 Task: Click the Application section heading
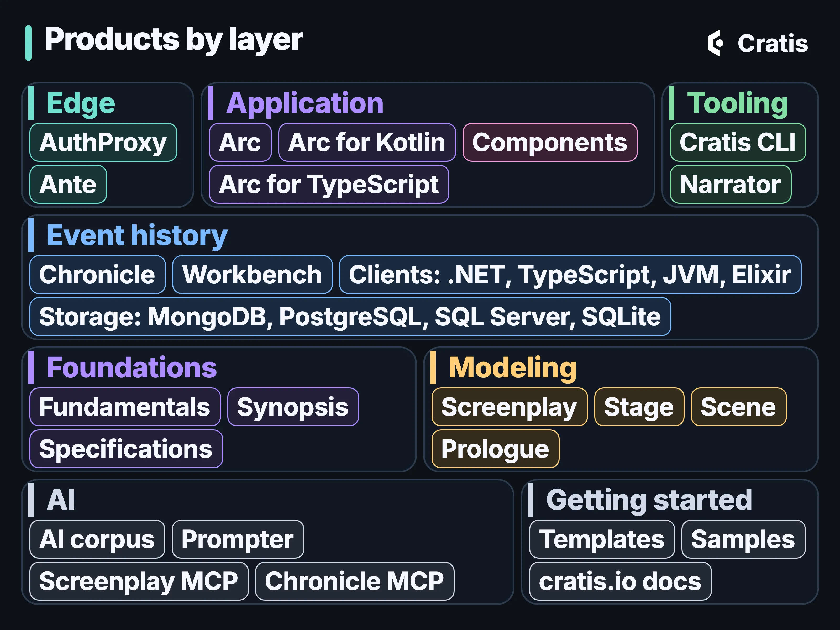[x=305, y=103]
